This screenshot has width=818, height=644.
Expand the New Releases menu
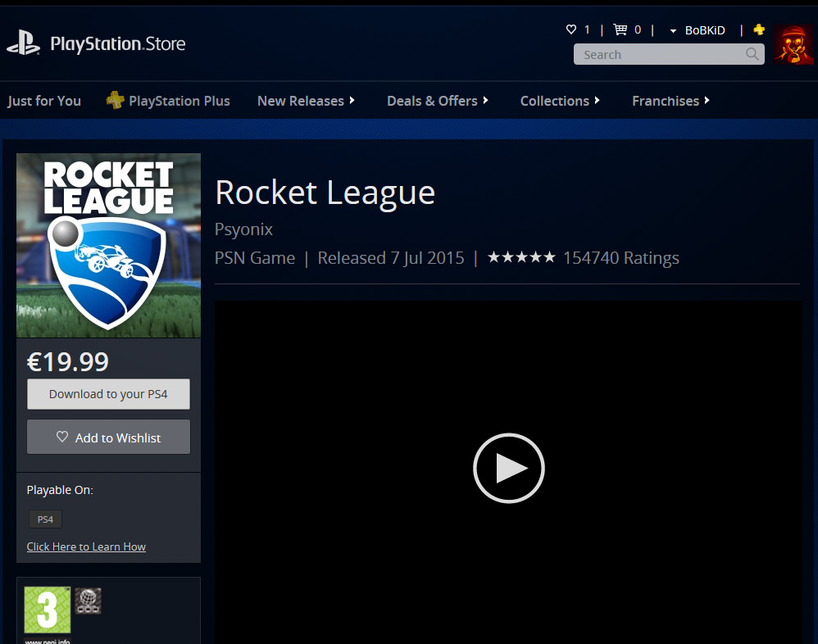(306, 101)
